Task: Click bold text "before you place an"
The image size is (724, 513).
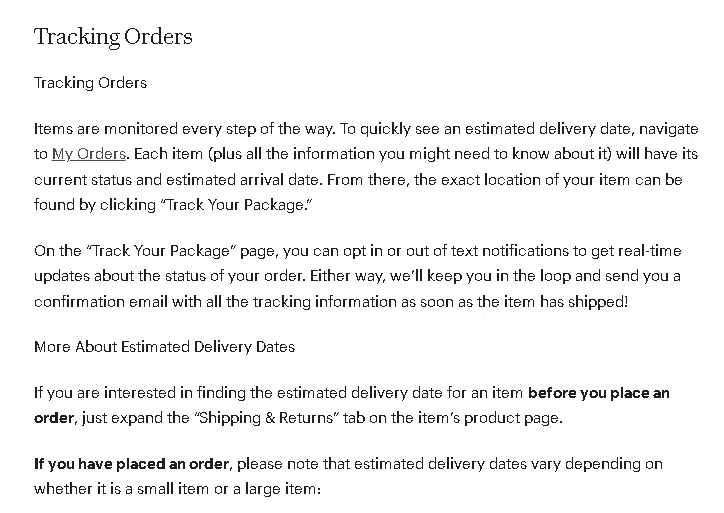Action: pyautogui.click(x=598, y=393)
